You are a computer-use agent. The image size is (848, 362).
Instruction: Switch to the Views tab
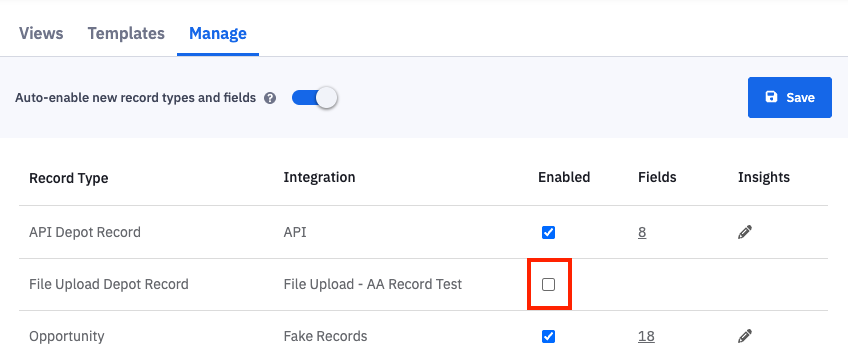(x=41, y=34)
